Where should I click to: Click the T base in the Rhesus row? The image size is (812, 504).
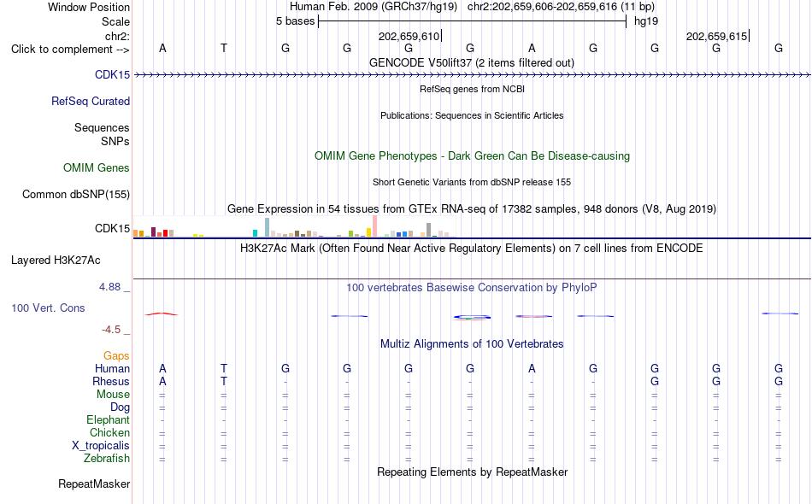pyautogui.click(x=224, y=381)
